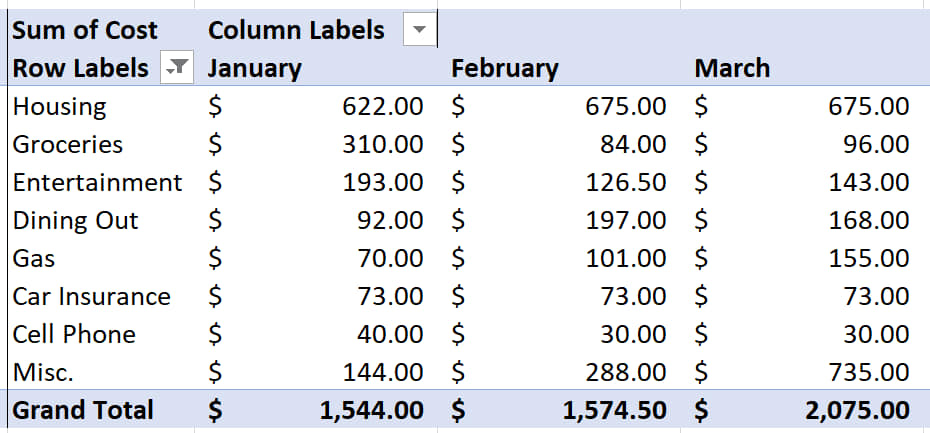Select the Grand Total row label

83,410
